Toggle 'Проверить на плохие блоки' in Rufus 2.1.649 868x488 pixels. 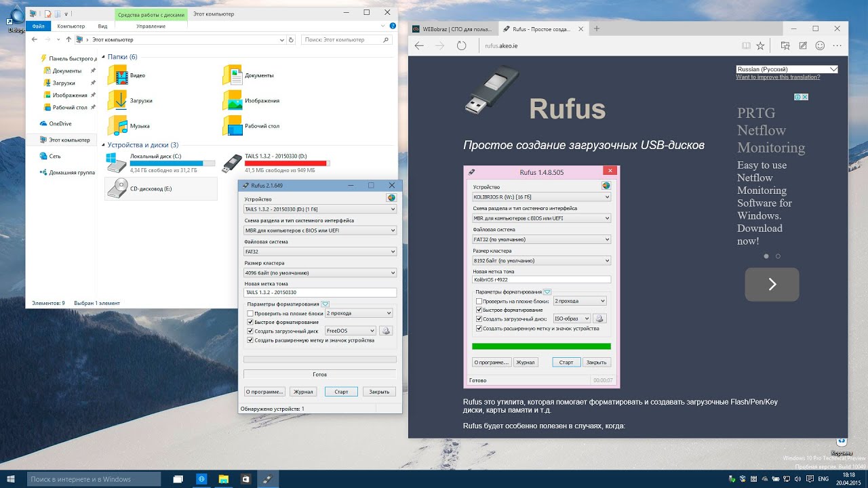pos(250,314)
